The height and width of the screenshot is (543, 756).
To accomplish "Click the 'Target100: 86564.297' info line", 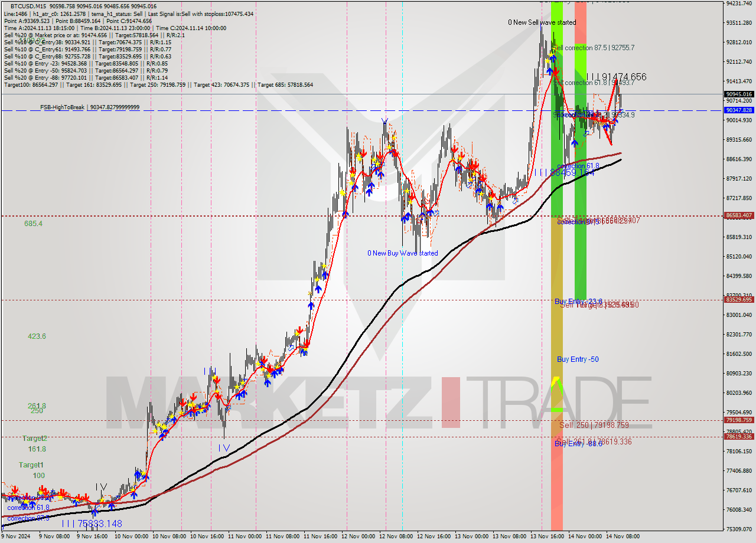I will tap(30, 85).
